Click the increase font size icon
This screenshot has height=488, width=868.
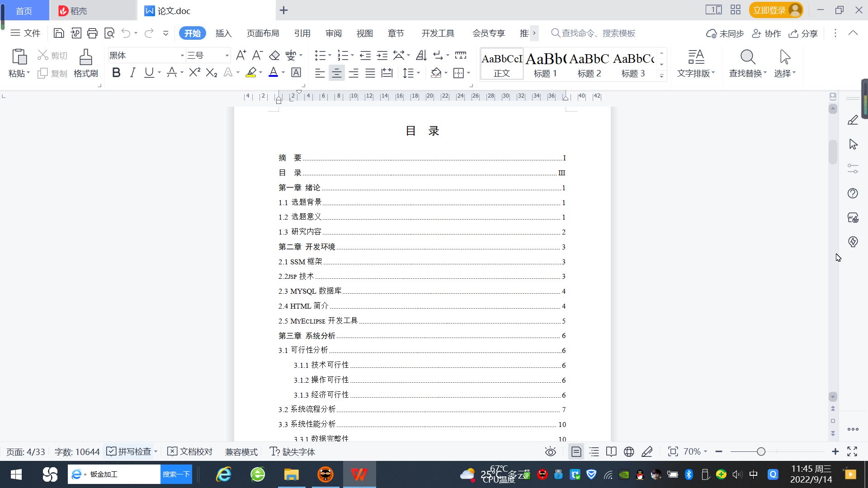[x=241, y=56]
